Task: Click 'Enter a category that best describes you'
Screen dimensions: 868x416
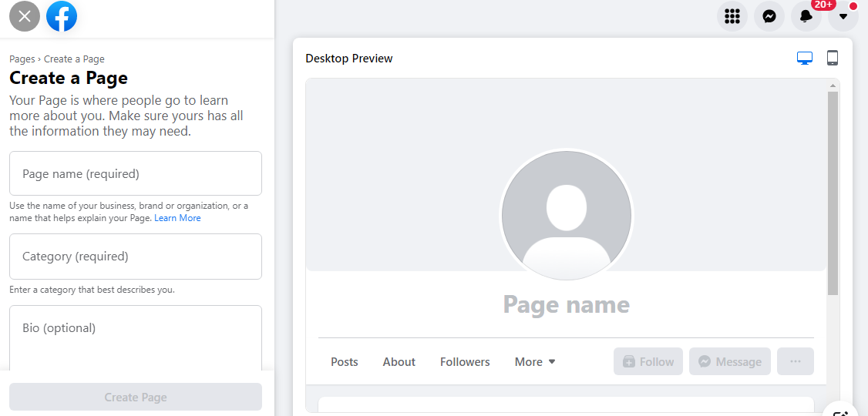Action: click(x=92, y=290)
